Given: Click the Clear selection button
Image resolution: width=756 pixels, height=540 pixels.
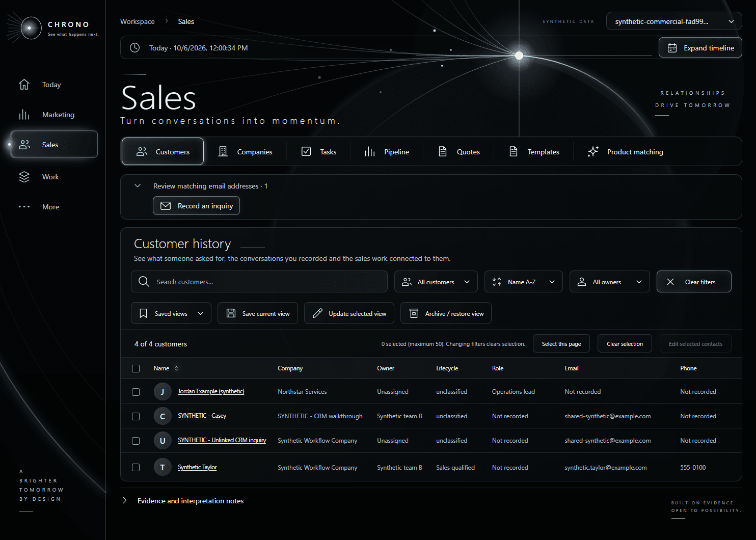Looking at the screenshot, I should coord(625,344).
